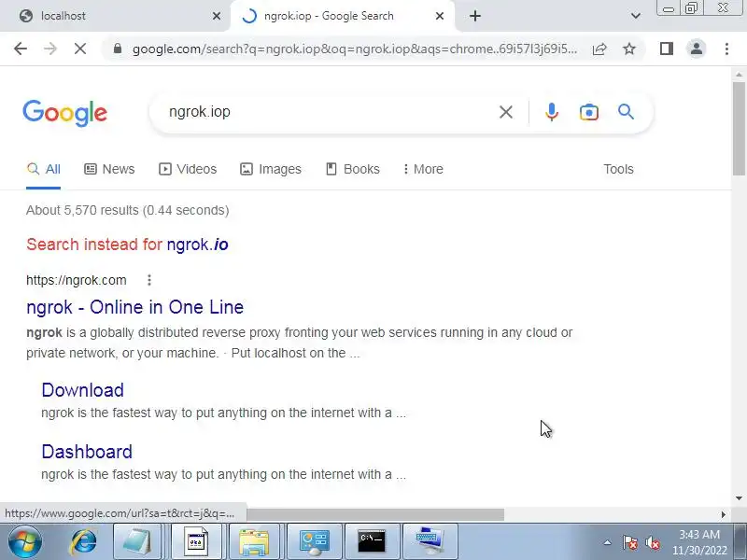Click the vertical scrollbar thumb
This screenshot has height=560, width=747.
pyautogui.click(x=739, y=129)
